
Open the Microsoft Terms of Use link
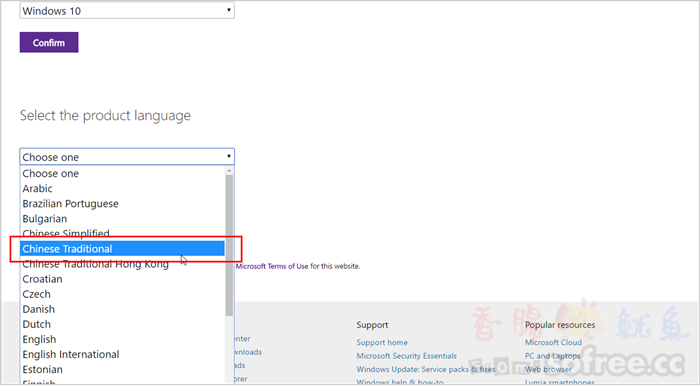272,266
